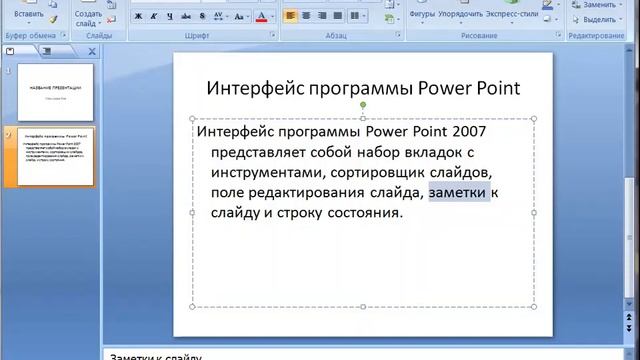
Task: Toggle bold (Ж) formatting
Action: click(138, 16)
